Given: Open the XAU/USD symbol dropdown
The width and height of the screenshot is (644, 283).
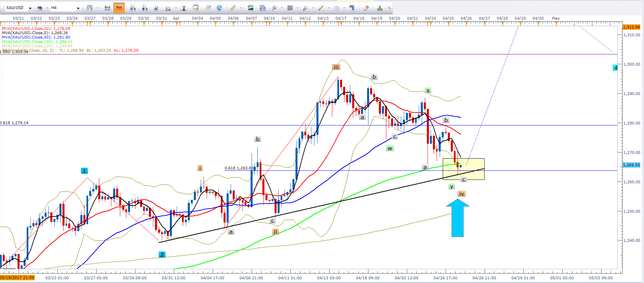Looking at the screenshot, I should [30, 8].
